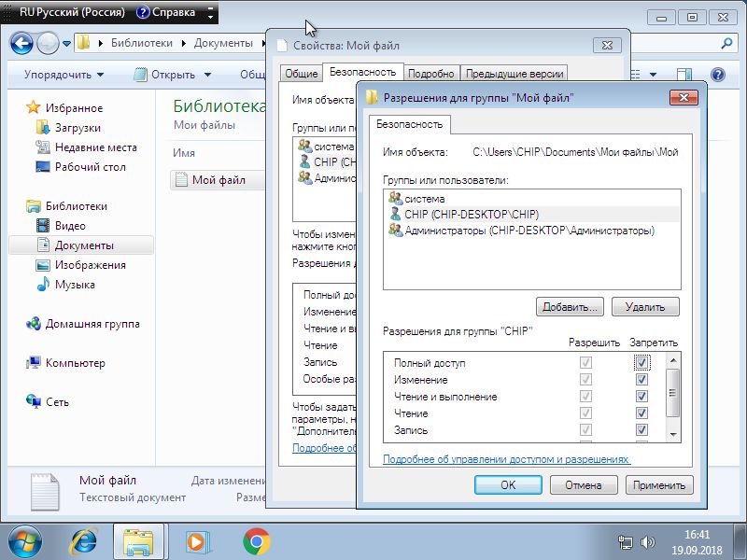Image resolution: width=747 pixels, height=560 pixels.
Task: Click the Добавить... button
Action: (570, 307)
